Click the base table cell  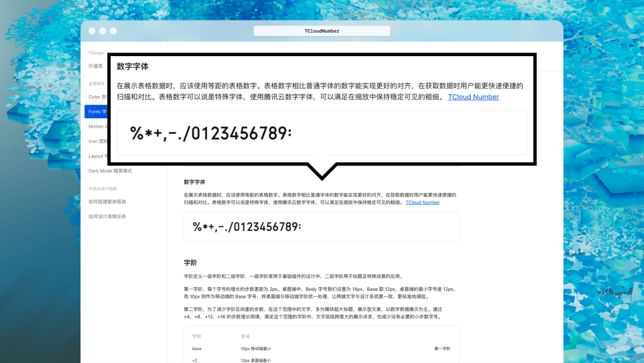pyautogui.click(x=197, y=349)
